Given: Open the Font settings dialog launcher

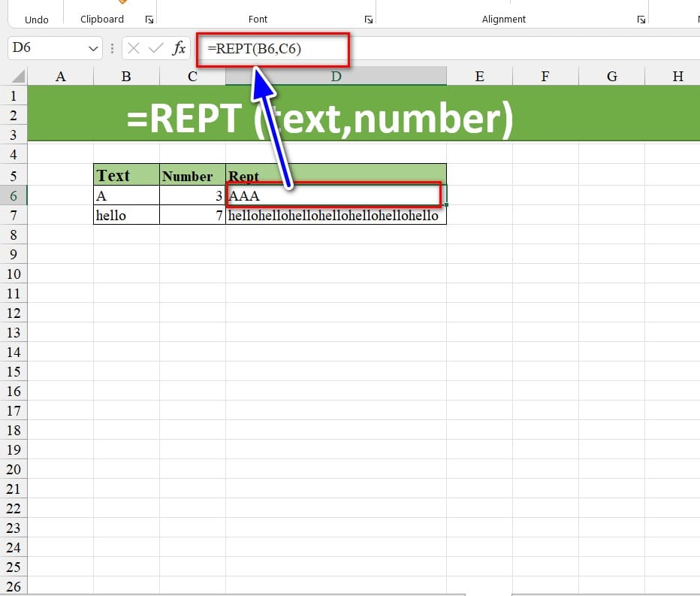Looking at the screenshot, I should [x=368, y=20].
